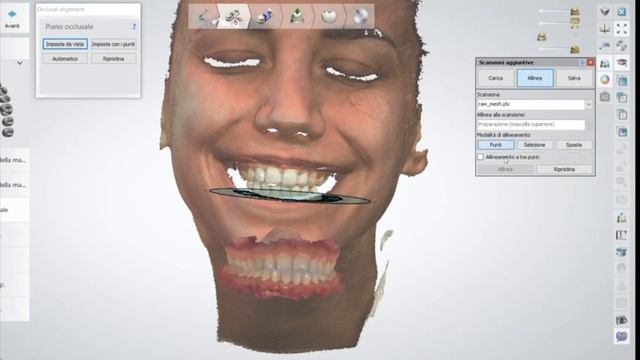Open the tooth crown step in the top workflow bar

(329, 17)
